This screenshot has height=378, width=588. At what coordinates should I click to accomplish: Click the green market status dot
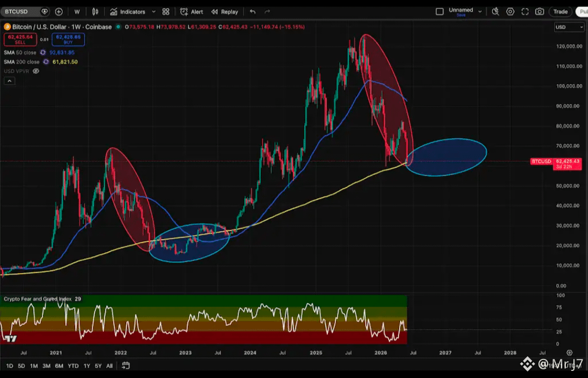click(x=118, y=27)
